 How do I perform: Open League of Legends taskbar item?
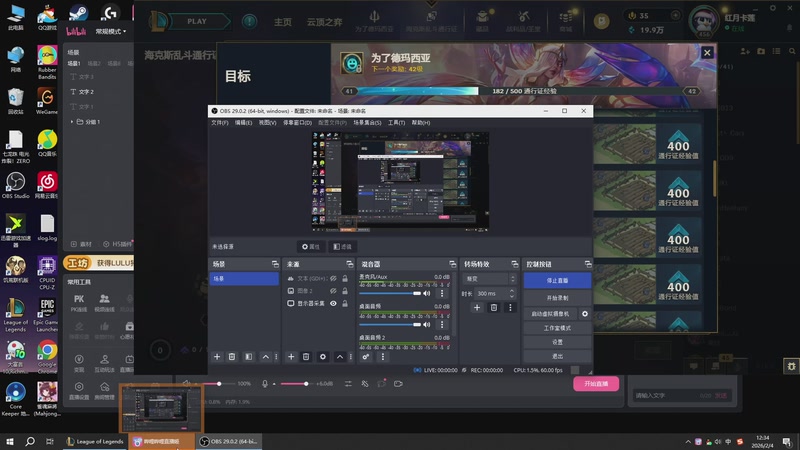(95, 441)
